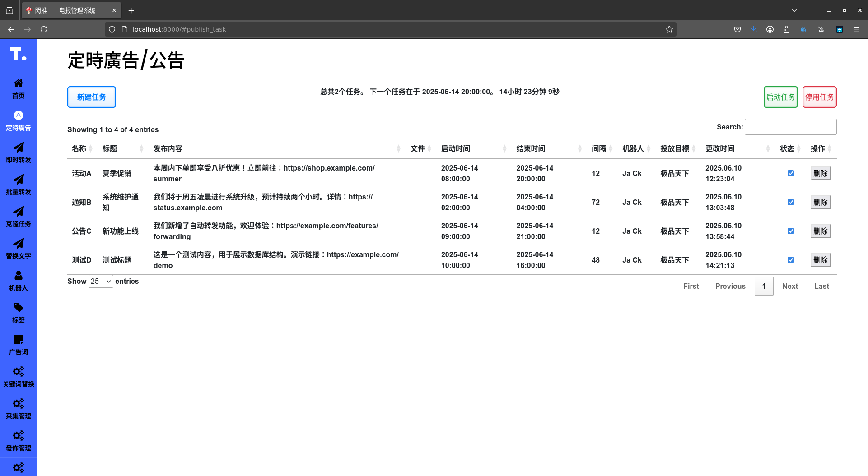Focus the Search input field
This screenshot has width=868, height=476.
pyautogui.click(x=790, y=127)
